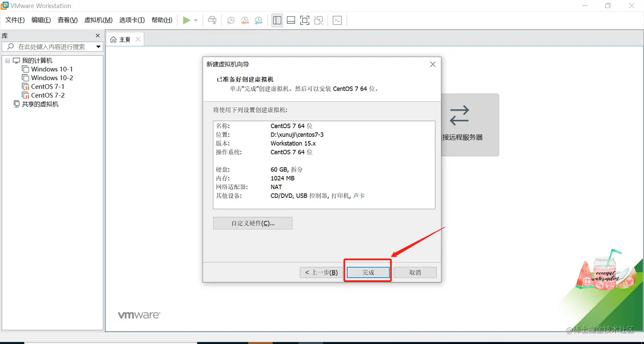Select CentOS 7-2 in the library
The width and height of the screenshot is (644, 344).
click(x=48, y=95)
